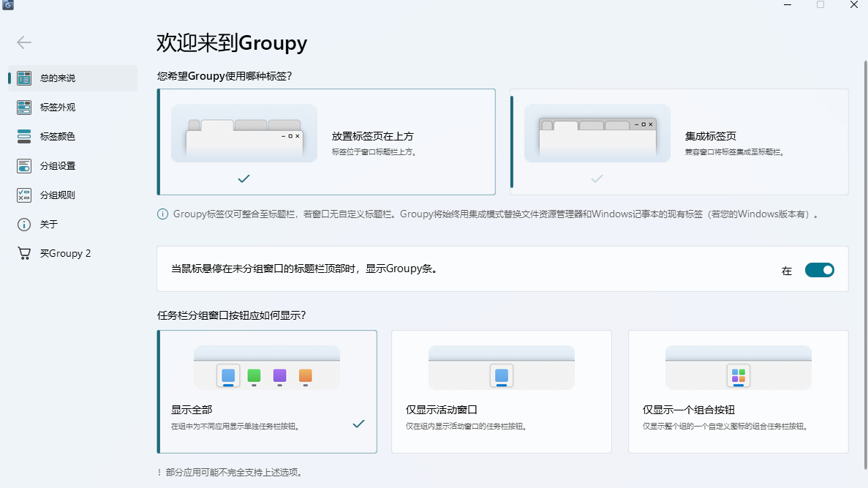
Task: Click the 买Groupy 2 shopping cart icon
Action: coord(24,254)
